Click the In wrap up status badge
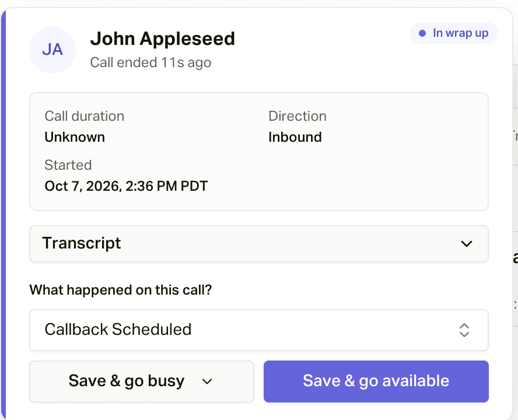The image size is (518, 420). (454, 33)
